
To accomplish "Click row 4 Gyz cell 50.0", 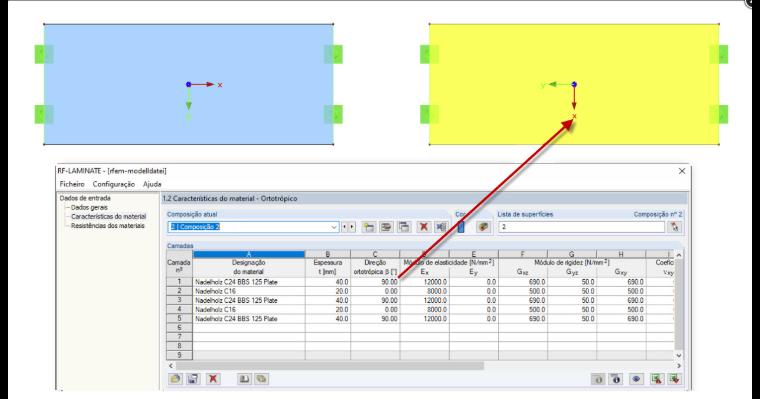I will coord(572,309).
